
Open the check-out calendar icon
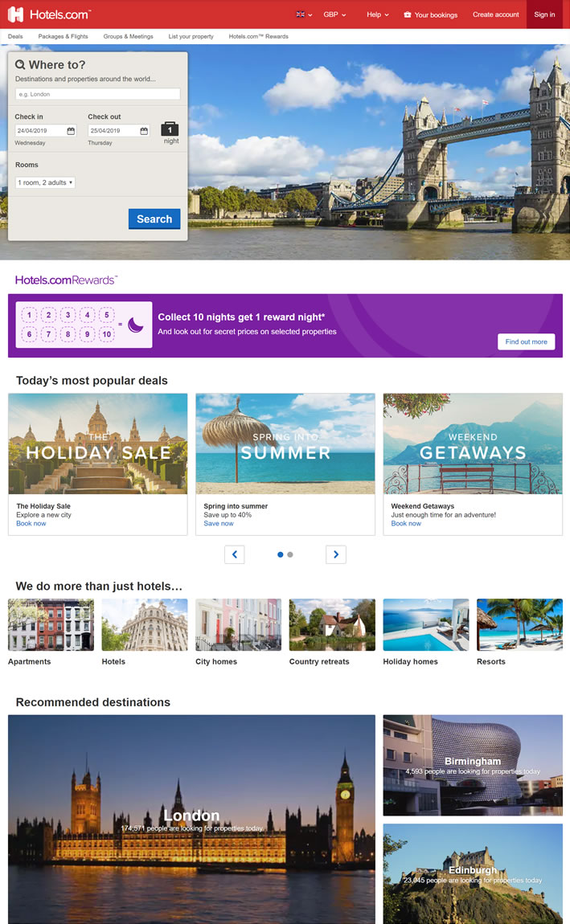click(144, 131)
